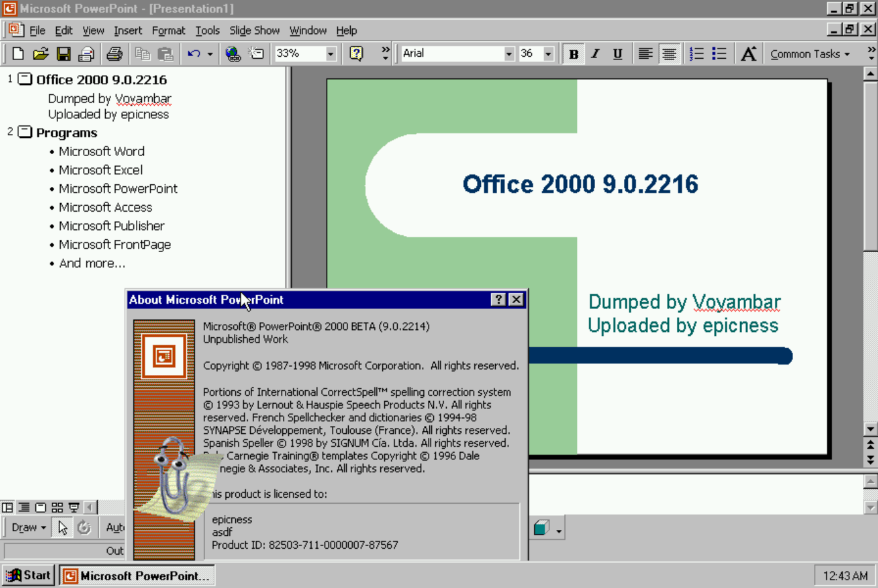Click the Insert Hyperlink globe icon
This screenshot has height=588, width=878.
233,54
